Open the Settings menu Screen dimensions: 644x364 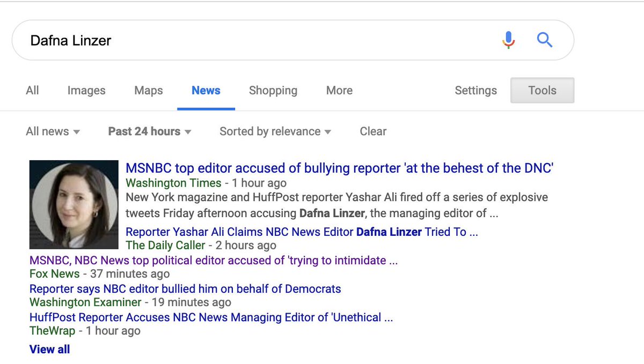(476, 91)
